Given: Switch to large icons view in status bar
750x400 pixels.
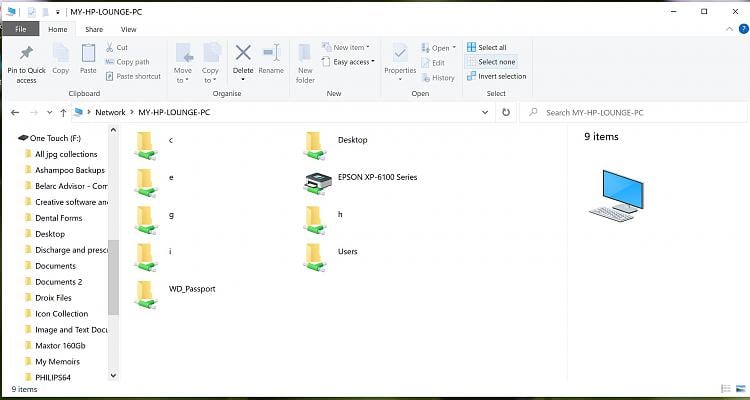Looking at the screenshot, I should (x=739, y=389).
